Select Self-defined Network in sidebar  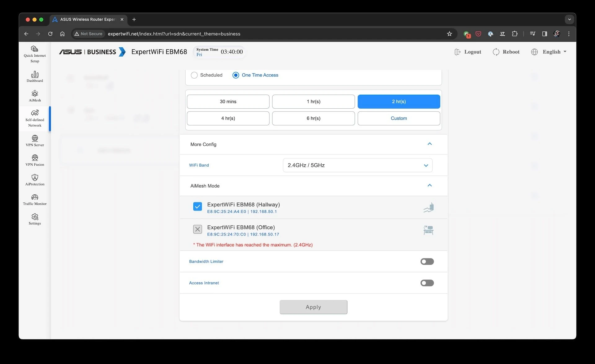point(35,119)
